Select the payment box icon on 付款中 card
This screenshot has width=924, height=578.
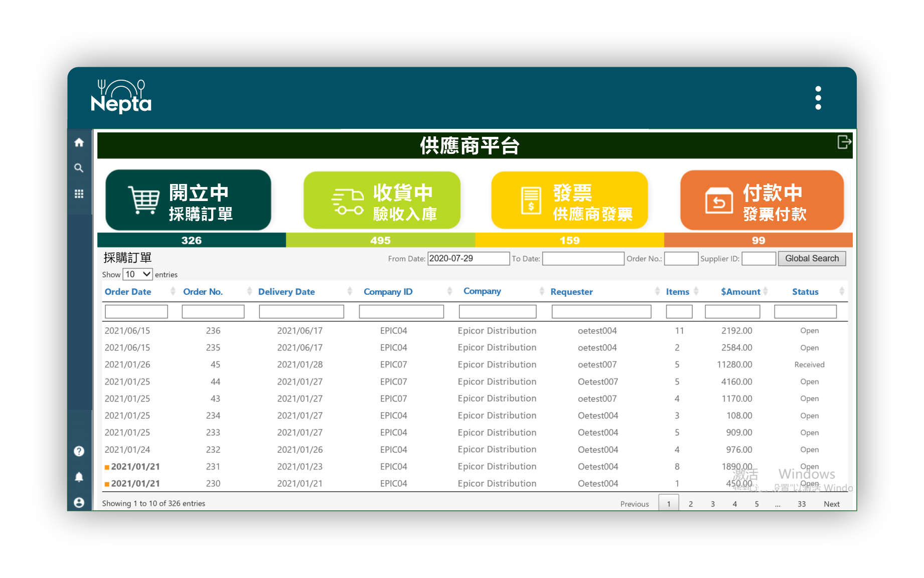click(x=718, y=200)
